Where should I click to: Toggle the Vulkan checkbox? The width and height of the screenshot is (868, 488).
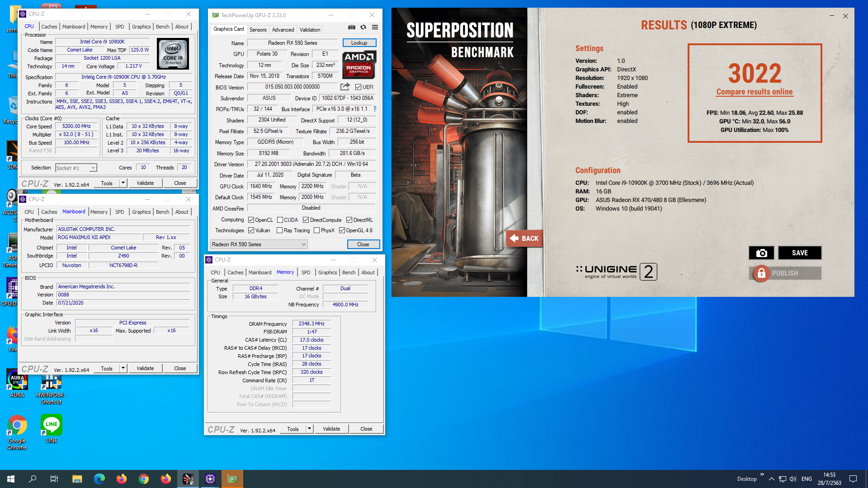click(251, 230)
